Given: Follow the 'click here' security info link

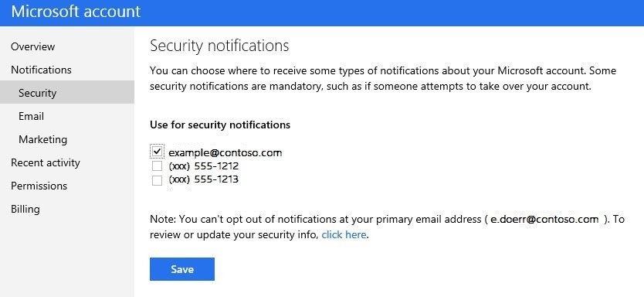Looking at the screenshot, I should [x=344, y=235].
